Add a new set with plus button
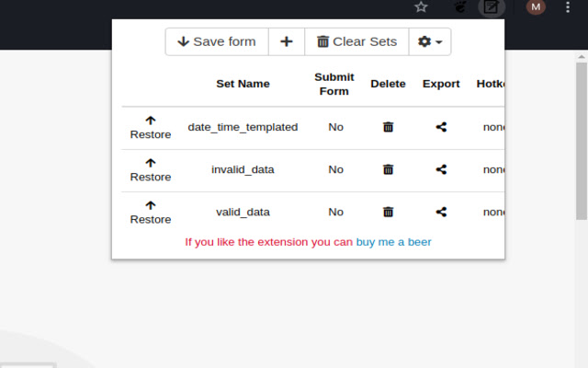The height and width of the screenshot is (368, 588). (x=287, y=41)
